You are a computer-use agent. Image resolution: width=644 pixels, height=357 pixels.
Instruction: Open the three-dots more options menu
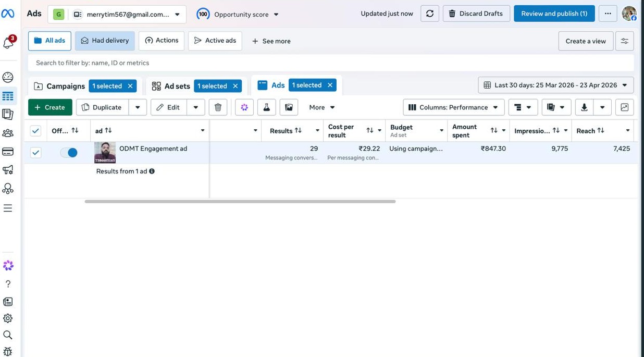[608, 14]
